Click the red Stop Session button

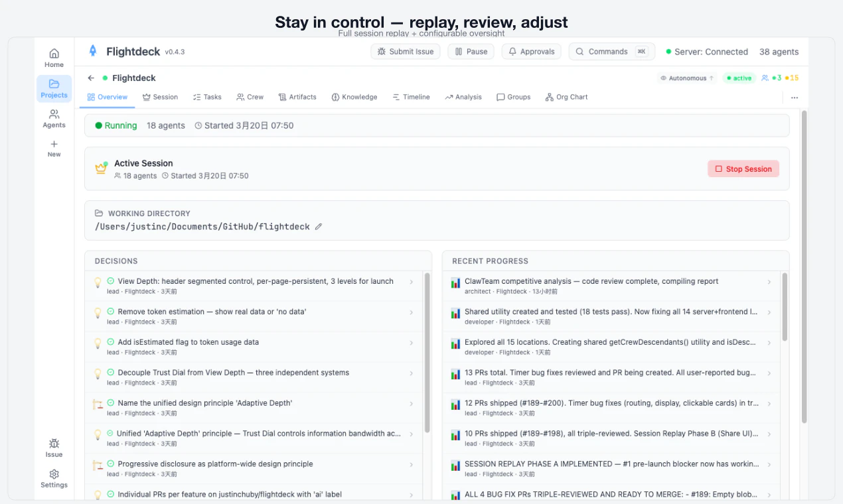[743, 169]
